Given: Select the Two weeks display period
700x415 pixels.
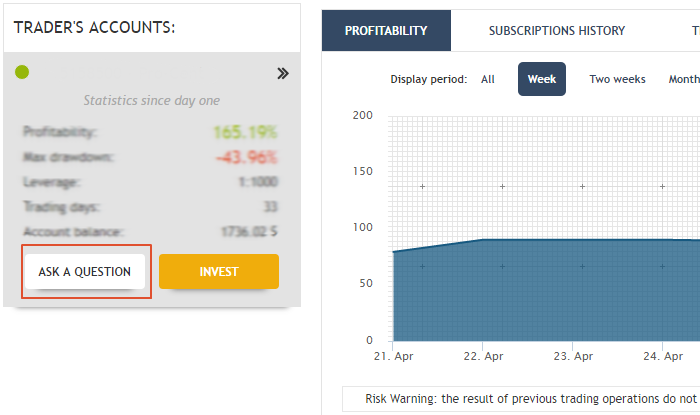Looking at the screenshot, I should click(617, 79).
